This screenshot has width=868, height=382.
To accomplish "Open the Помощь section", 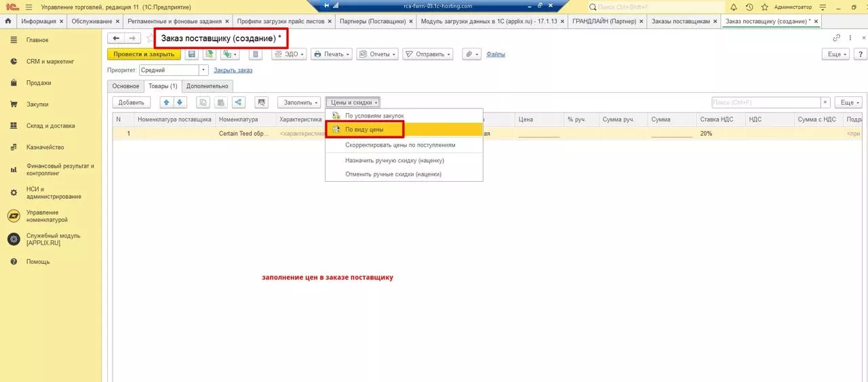I will pyautogui.click(x=38, y=262).
